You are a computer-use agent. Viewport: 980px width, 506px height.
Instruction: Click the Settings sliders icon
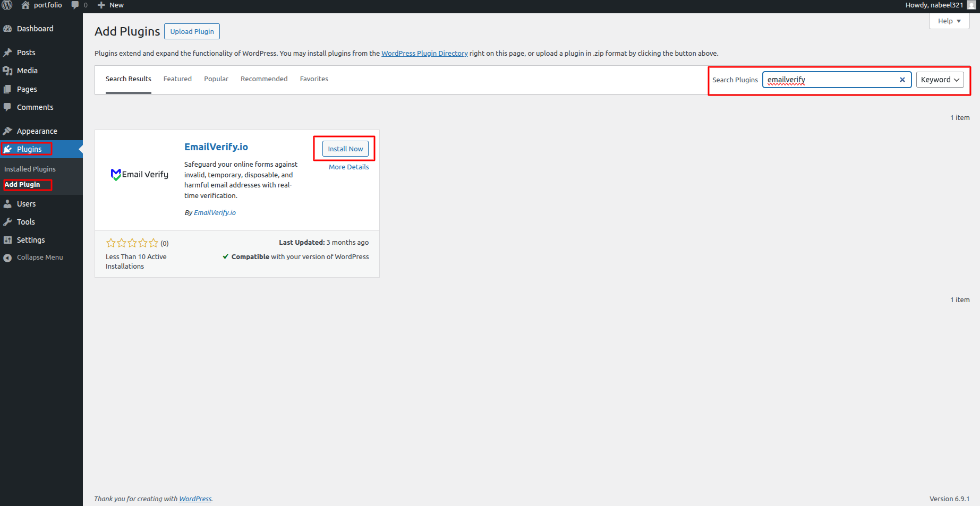click(7, 240)
